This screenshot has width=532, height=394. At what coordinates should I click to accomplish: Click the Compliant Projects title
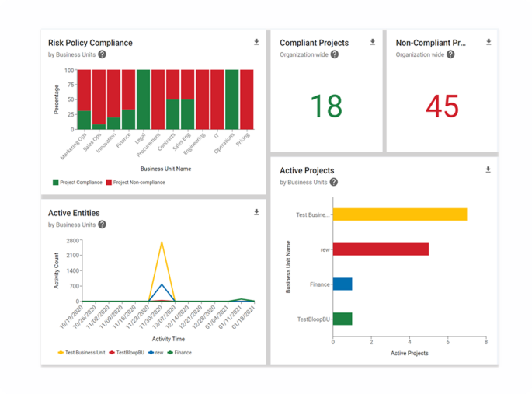click(315, 43)
